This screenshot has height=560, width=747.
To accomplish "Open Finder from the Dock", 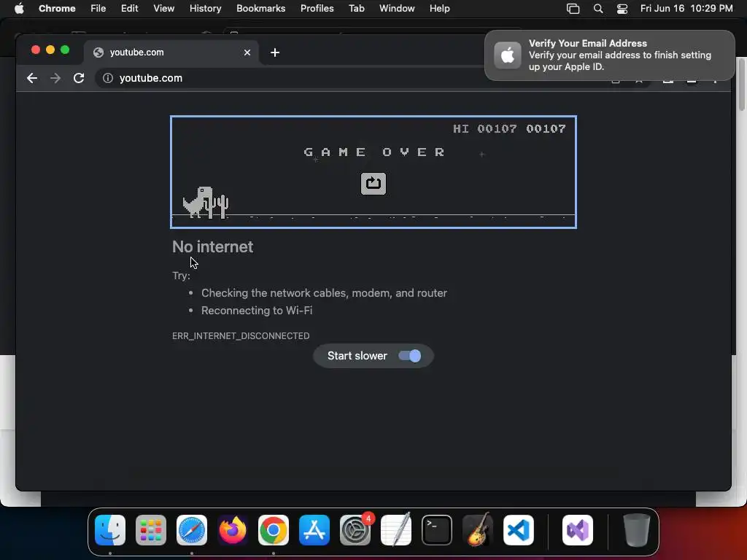I will coord(110,530).
